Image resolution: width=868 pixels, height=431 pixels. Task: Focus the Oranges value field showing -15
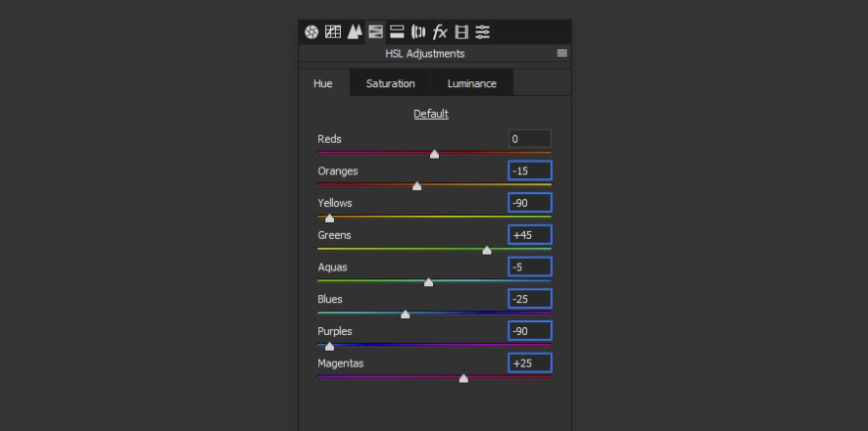(530, 171)
